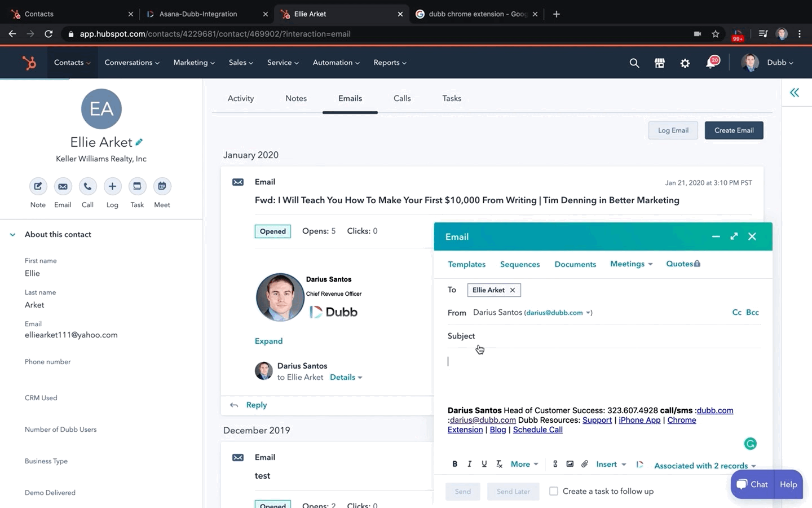
Task: Edit Ellie Arket name with pencil icon
Action: pos(139,142)
